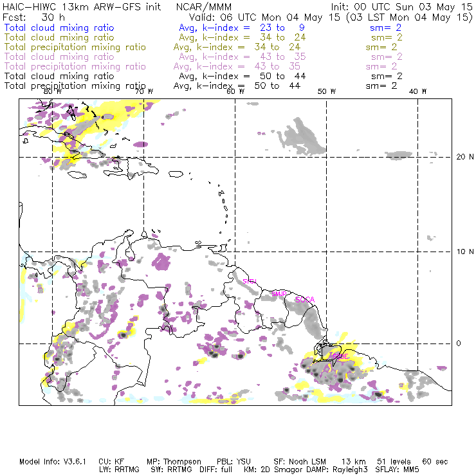Click the 'PBL: YSU' footer entry

pyautogui.click(x=233, y=462)
